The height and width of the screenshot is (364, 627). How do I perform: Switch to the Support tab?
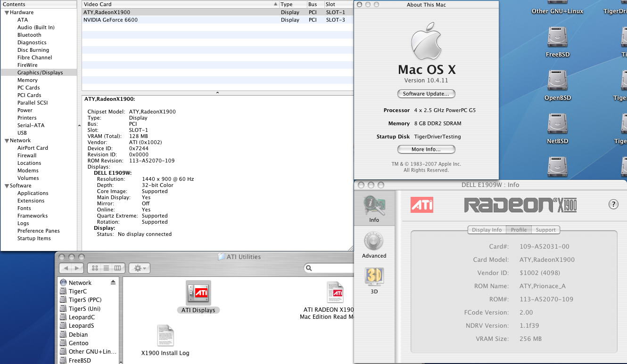pos(545,230)
